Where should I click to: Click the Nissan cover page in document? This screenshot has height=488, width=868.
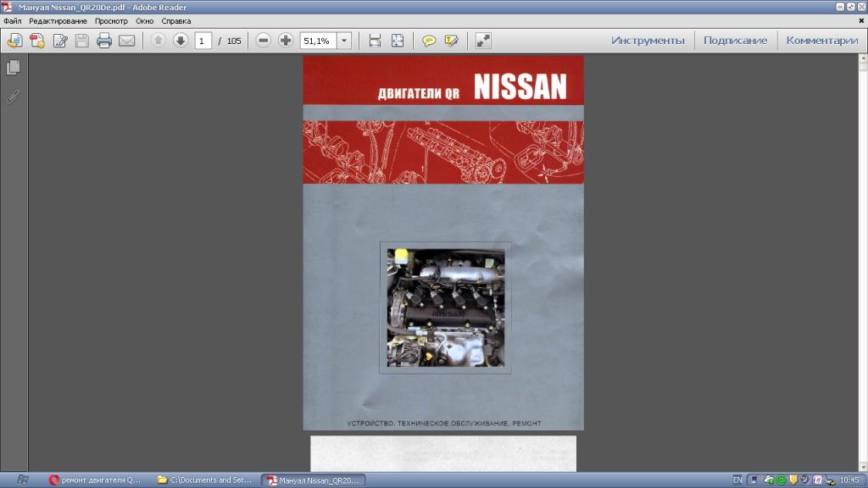pos(442,242)
